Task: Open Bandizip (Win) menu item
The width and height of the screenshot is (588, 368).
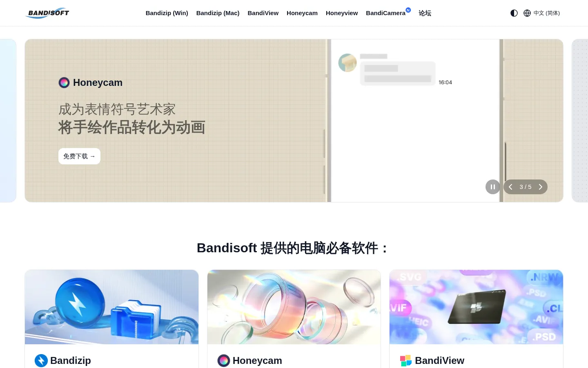Action: (x=167, y=13)
